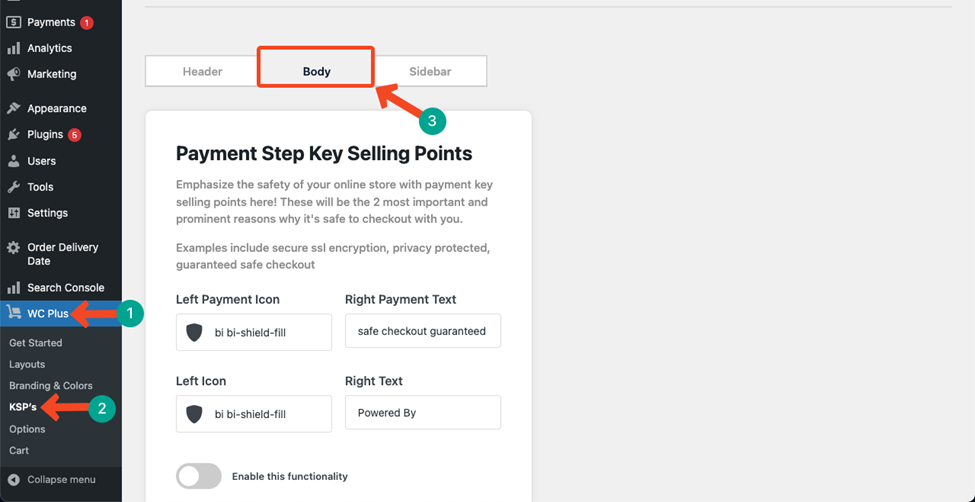
Task: Click the Plugins plug icon
Action: click(14, 134)
